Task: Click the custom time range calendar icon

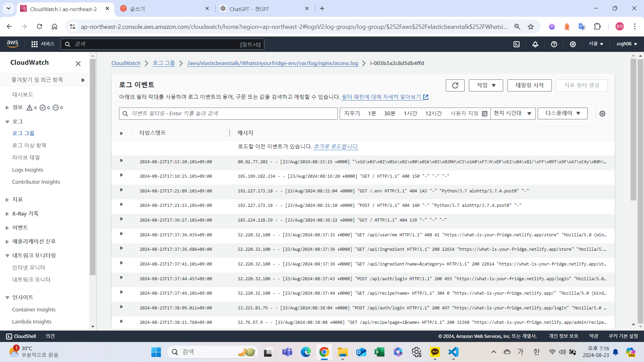Action: (x=484, y=114)
